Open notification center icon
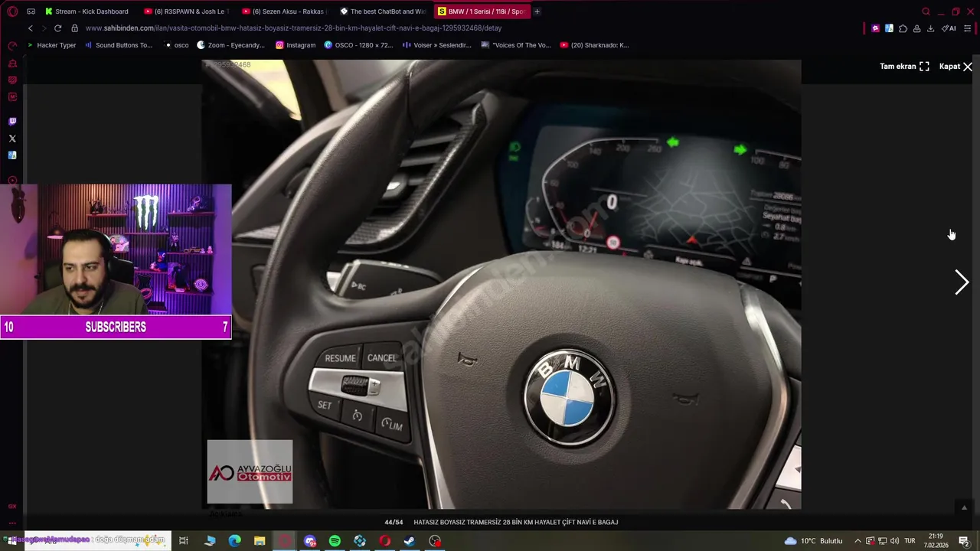Screen dimensions: 980x551 964,541
